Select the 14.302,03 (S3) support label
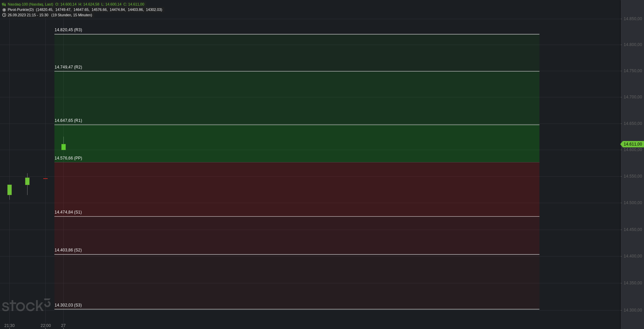Viewport: 644px width, 329px height. pos(68,305)
